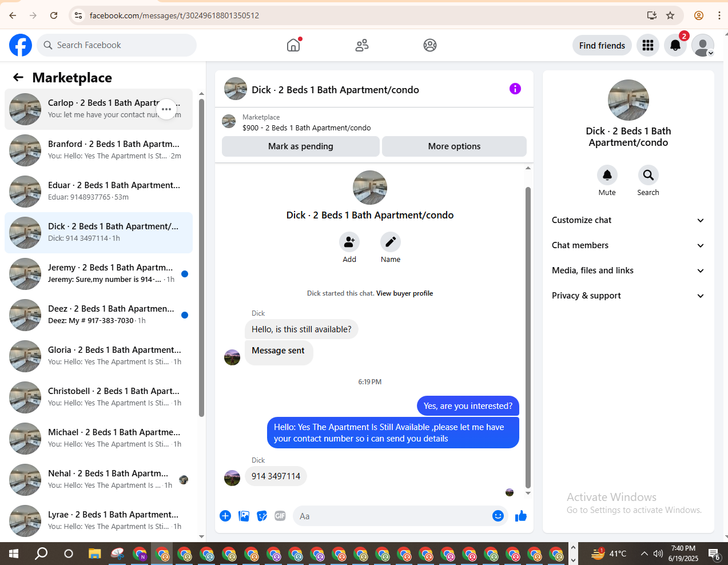Viewport: 728px width, 565px height.
Task: Open the Nehal conversation
Action: 98,480
